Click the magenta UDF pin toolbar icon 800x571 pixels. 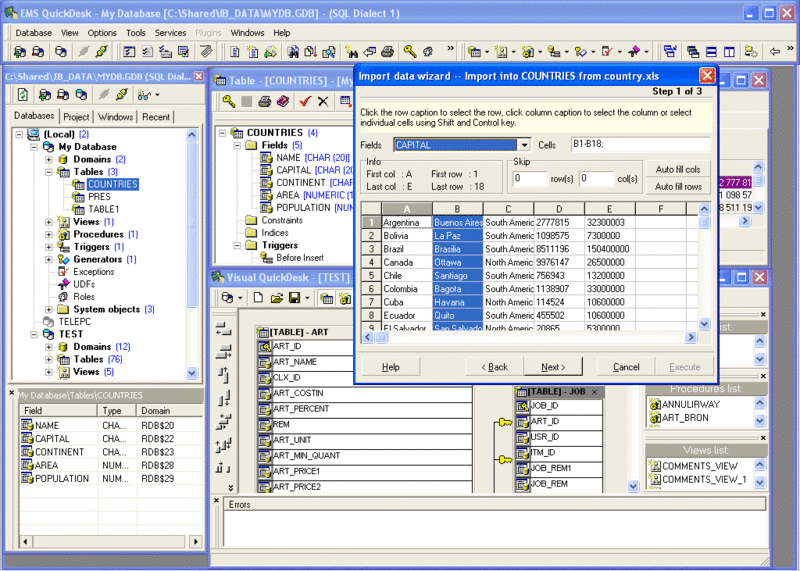coord(634,52)
